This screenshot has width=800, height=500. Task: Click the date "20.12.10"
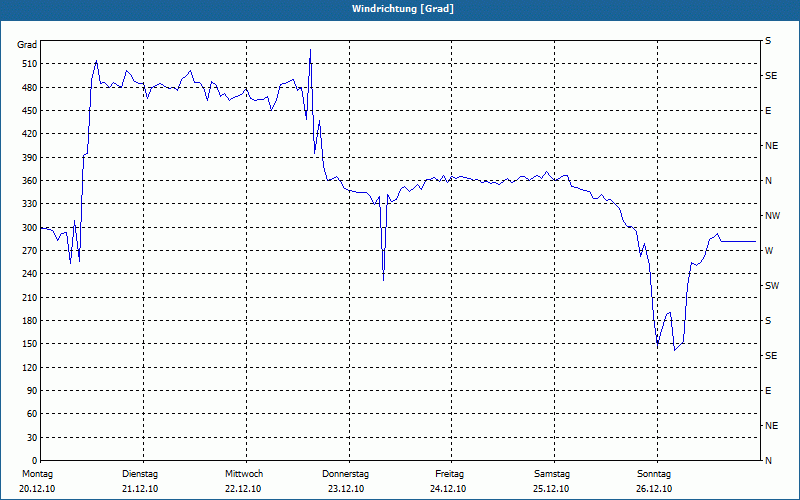click(37, 489)
